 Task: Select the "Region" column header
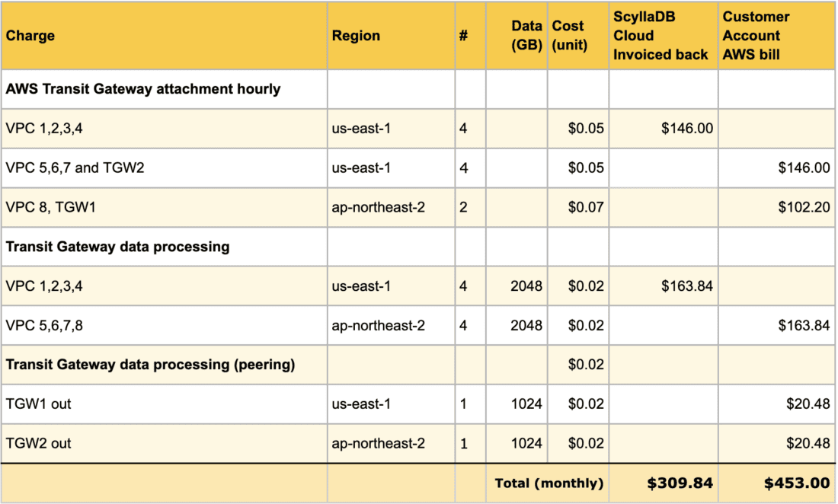pyautogui.click(x=392, y=36)
